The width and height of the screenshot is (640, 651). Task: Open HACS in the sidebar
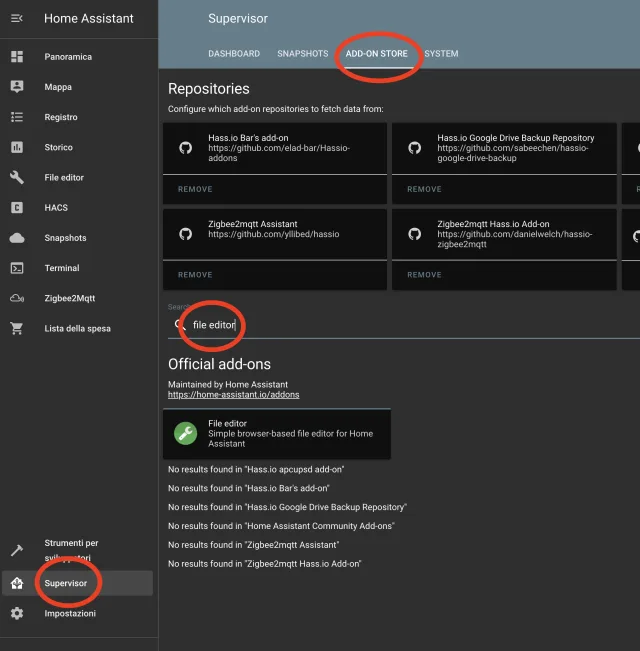(x=77, y=208)
